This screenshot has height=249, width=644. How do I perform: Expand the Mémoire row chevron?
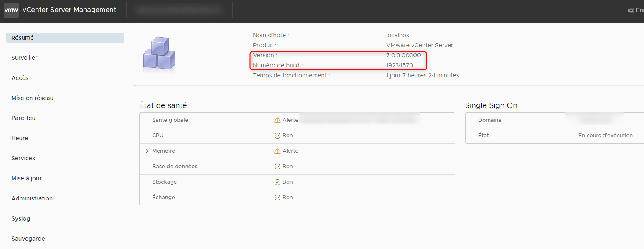pos(147,151)
